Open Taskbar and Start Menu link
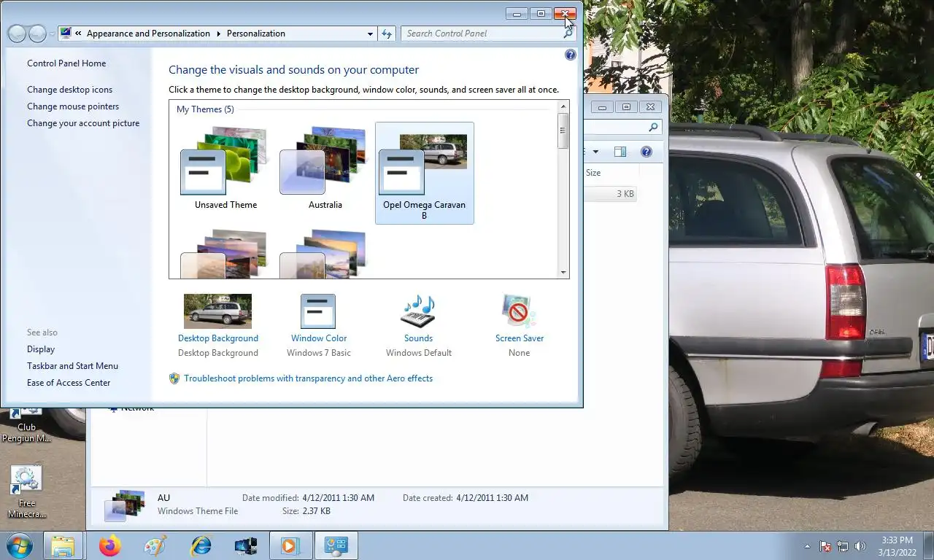The width and height of the screenshot is (934, 560). pos(72,366)
